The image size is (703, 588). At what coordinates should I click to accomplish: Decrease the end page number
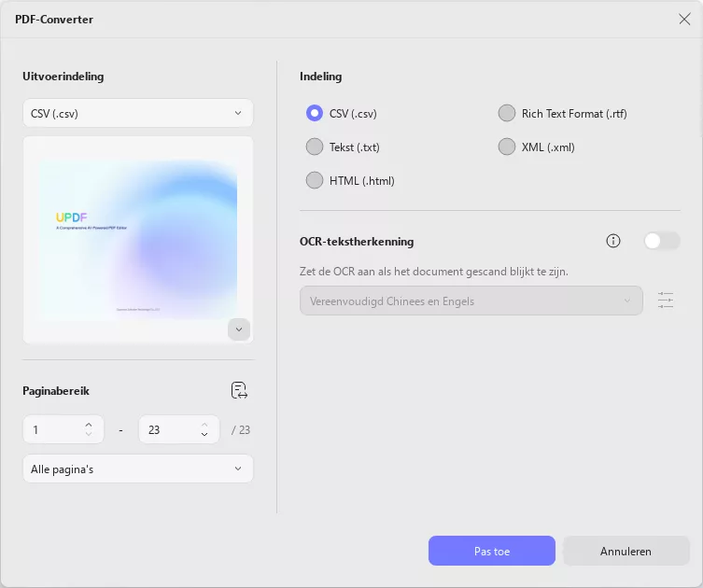pos(204,434)
